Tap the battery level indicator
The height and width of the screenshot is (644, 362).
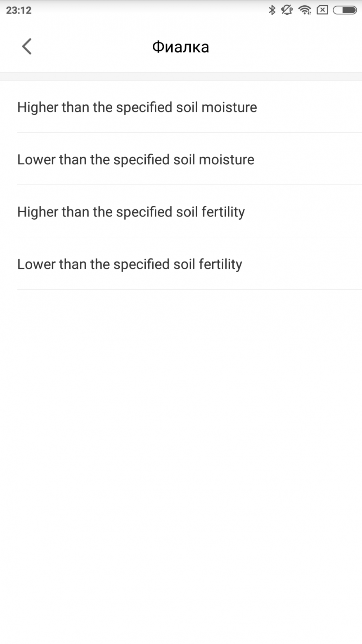point(345,10)
